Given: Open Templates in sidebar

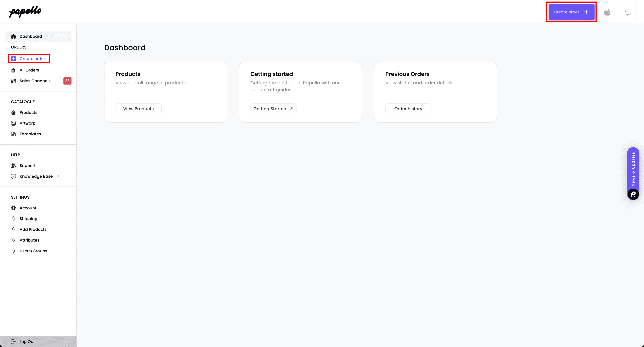Looking at the screenshot, I should pyautogui.click(x=30, y=134).
